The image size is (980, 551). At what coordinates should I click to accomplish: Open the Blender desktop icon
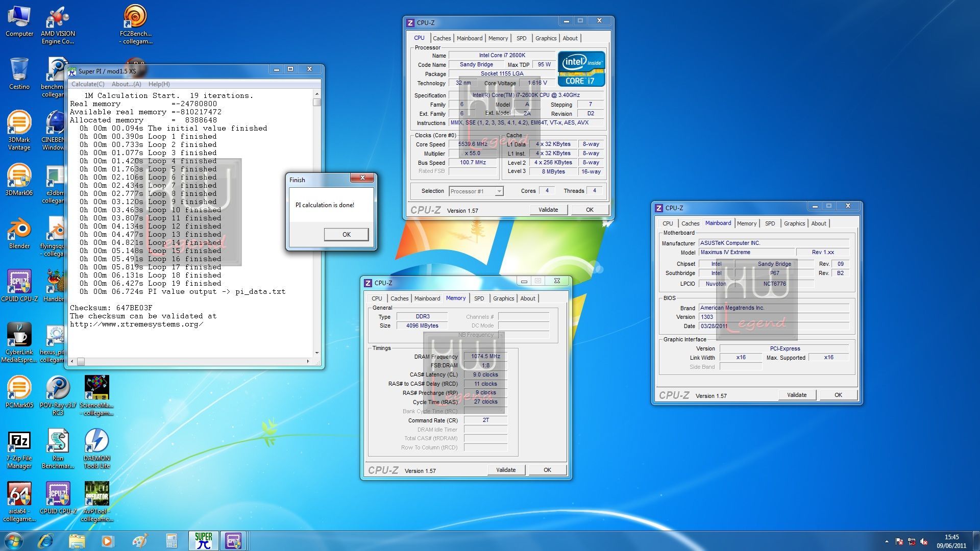click(x=19, y=233)
